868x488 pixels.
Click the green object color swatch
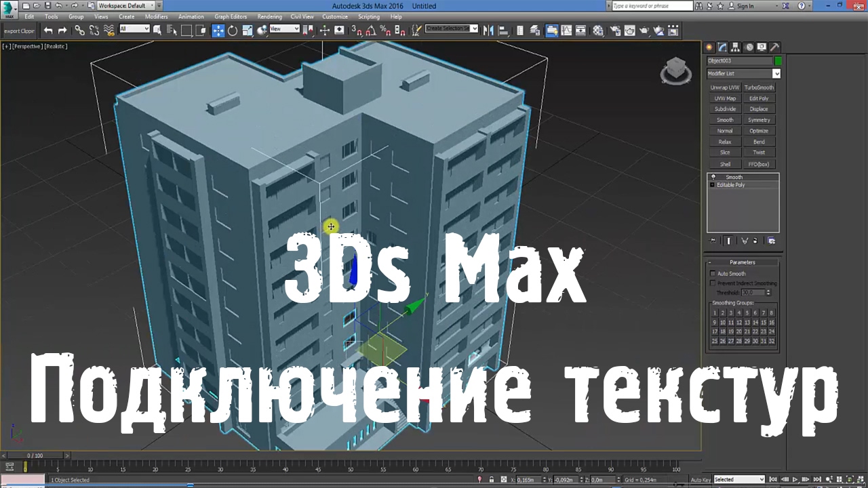coord(778,61)
